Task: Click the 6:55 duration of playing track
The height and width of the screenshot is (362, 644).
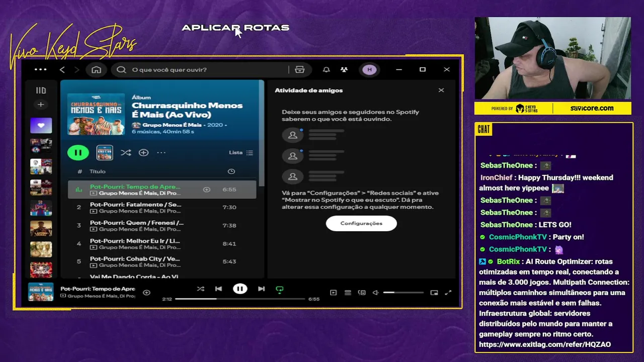Action: pyautogui.click(x=229, y=190)
